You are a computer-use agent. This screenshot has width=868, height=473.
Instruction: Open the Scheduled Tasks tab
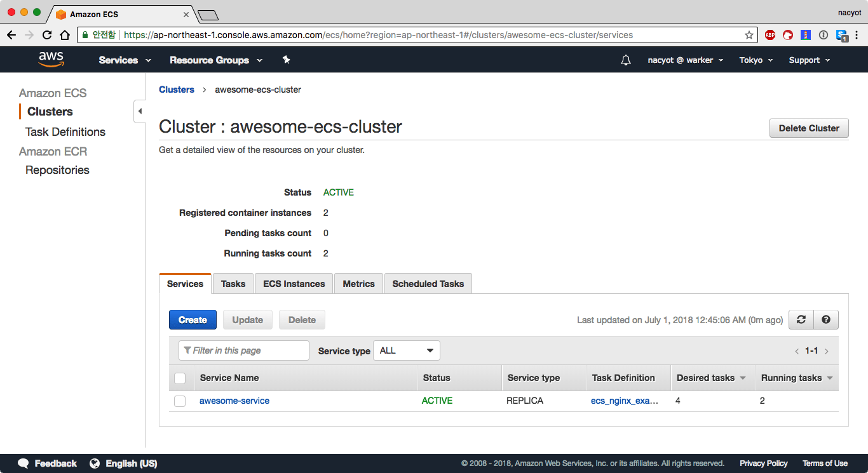click(428, 284)
